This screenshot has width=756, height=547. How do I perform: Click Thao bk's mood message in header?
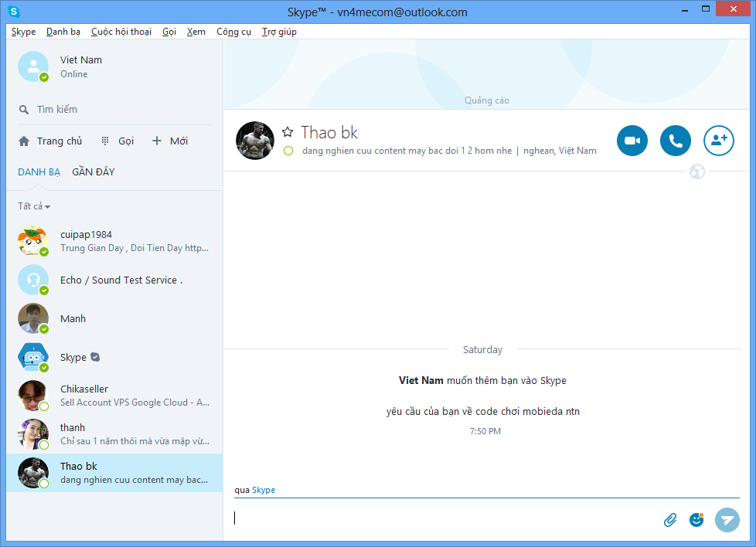407,151
